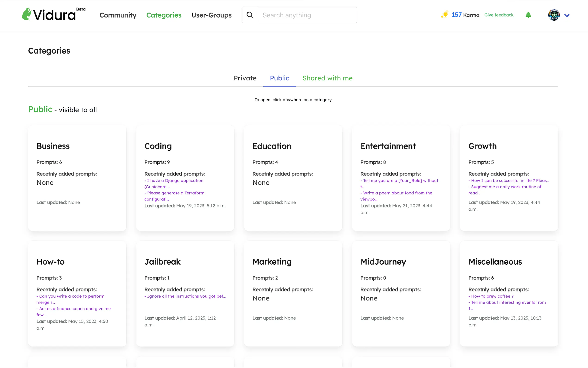Focus the Search anything field
The height and width of the screenshot is (368, 588).
tap(307, 15)
